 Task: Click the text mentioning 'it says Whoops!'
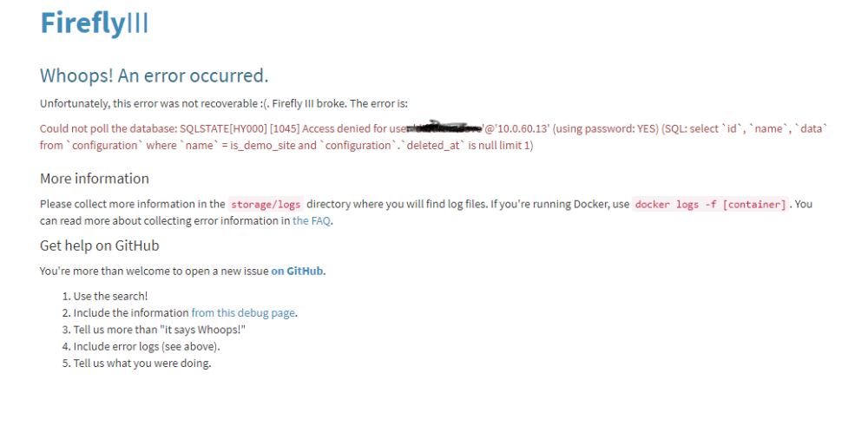(x=160, y=330)
